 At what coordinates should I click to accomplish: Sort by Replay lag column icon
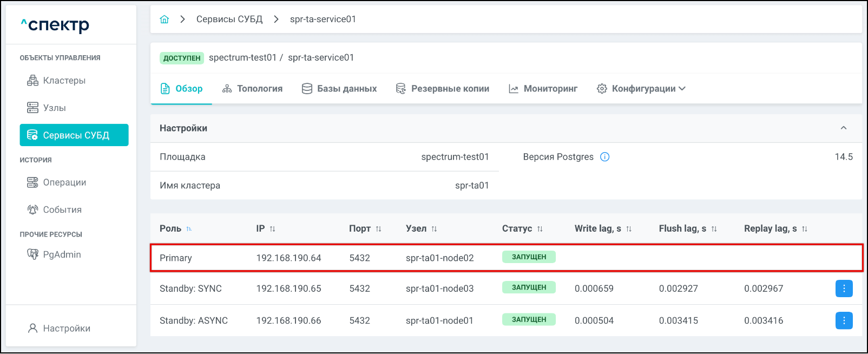[x=804, y=229]
